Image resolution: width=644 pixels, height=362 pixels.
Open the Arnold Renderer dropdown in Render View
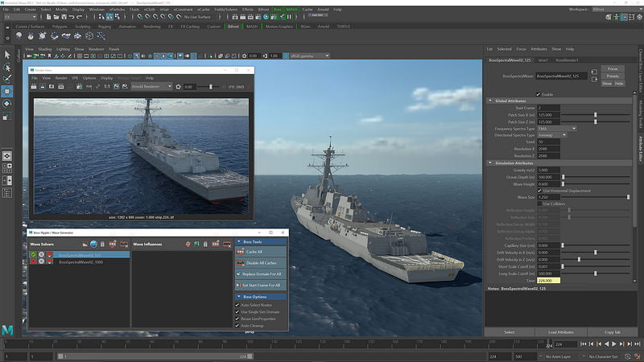[151, 87]
